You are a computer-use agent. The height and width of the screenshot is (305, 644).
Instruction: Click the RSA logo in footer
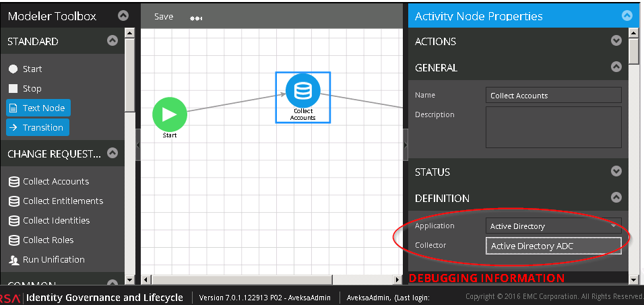click(x=10, y=298)
